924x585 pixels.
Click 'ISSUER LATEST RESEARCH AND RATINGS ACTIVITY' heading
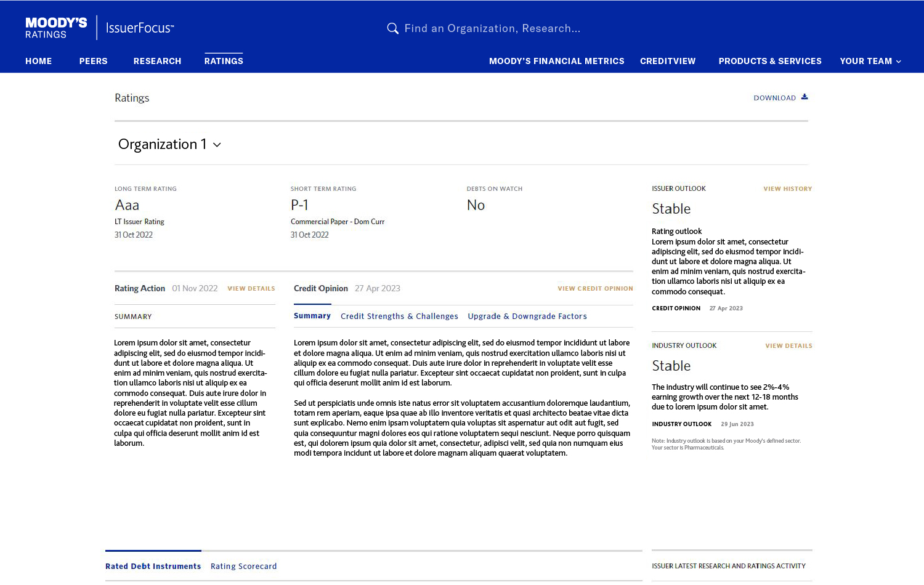point(729,566)
